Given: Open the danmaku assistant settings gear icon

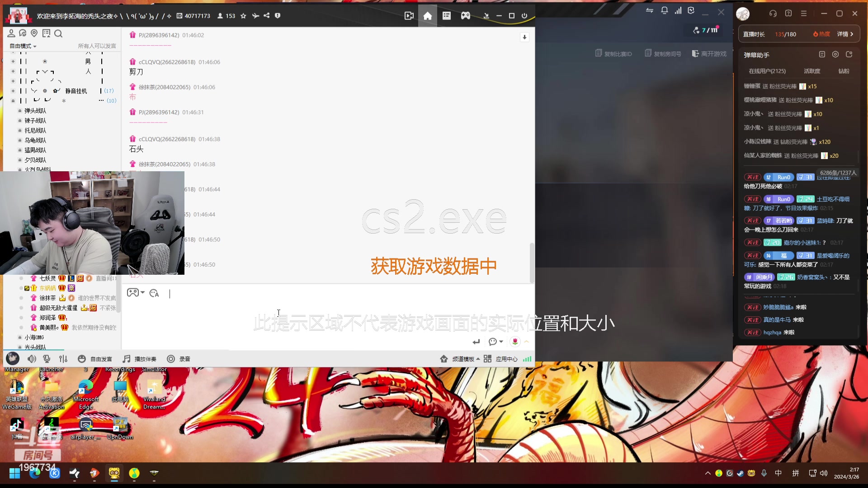Looking at the screenshot, I should 835,55.
